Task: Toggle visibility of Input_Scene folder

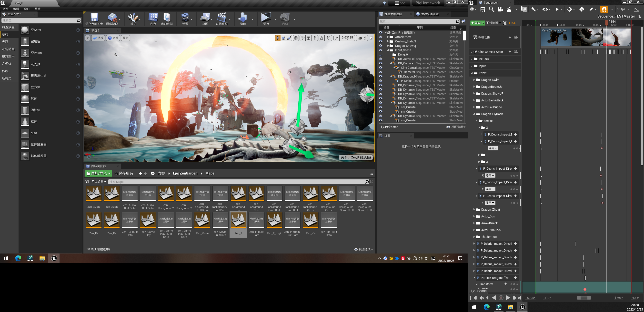Action: tap(381, 50)
